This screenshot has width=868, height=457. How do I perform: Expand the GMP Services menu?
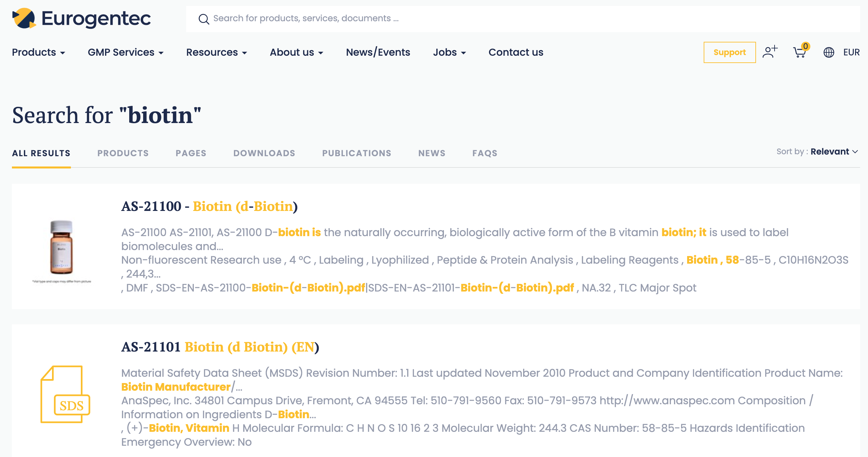[x=126, y=52]
